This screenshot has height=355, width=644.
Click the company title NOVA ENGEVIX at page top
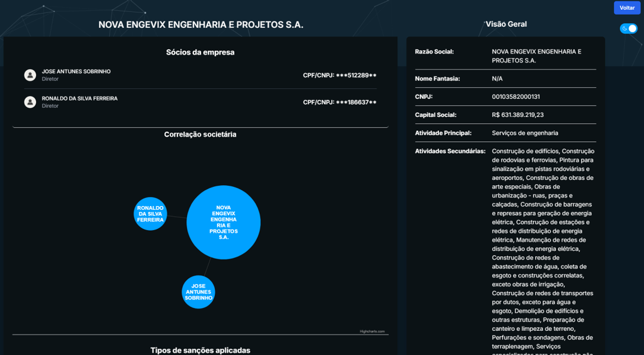click(201, 25)
